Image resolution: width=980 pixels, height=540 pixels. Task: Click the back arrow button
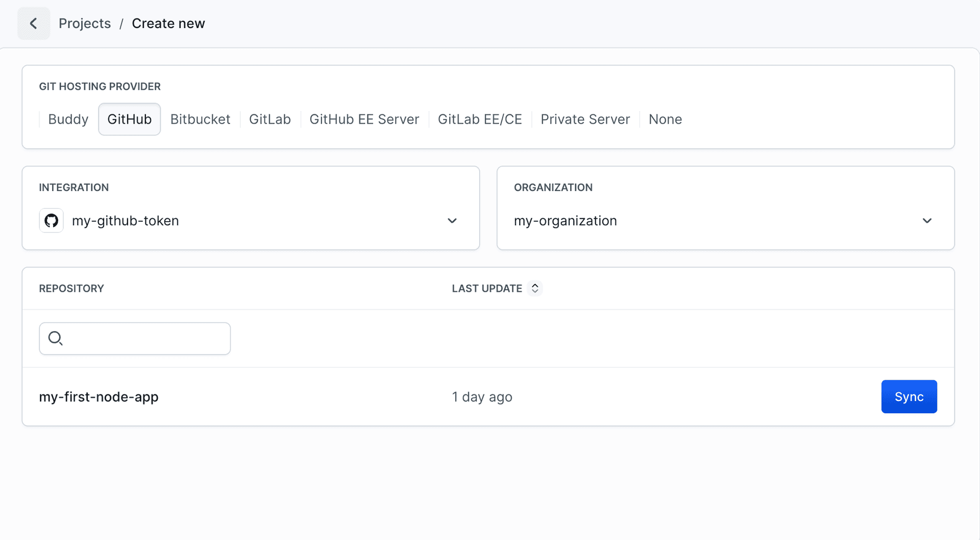[34, 24]
